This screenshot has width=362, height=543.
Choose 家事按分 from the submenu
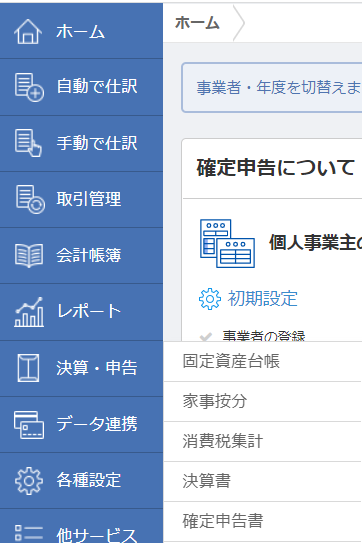point(262,402)
